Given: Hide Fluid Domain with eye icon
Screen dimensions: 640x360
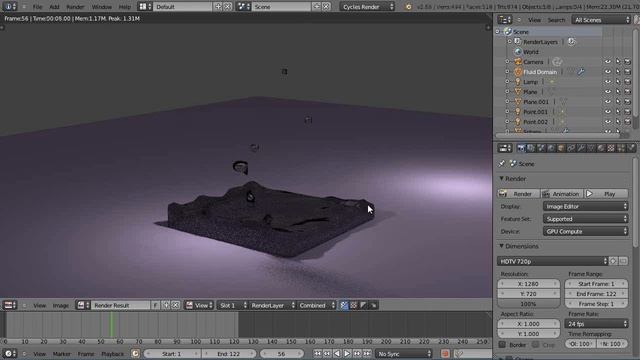Looking at the screenshot, I should (x=608, y=72).
